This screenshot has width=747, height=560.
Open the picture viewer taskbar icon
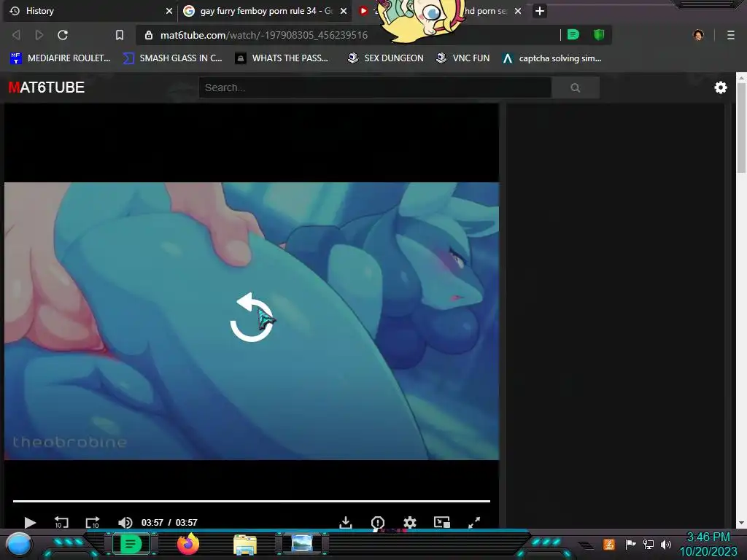tap(302, 543)
